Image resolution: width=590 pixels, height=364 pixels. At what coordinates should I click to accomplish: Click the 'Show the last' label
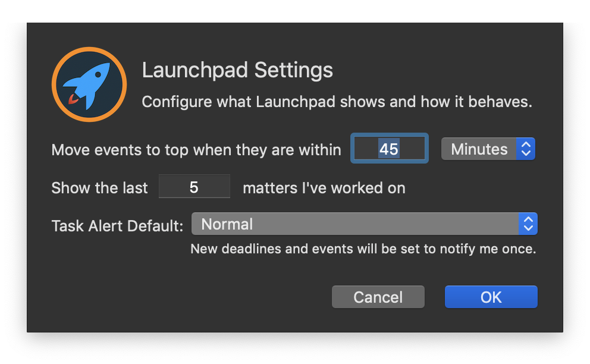100,188
